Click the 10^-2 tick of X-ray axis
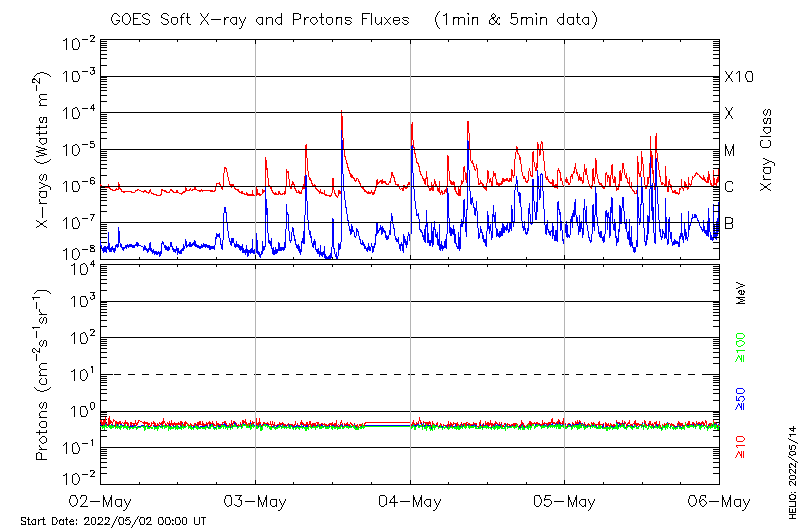800x530 pixels. (79, 43)
